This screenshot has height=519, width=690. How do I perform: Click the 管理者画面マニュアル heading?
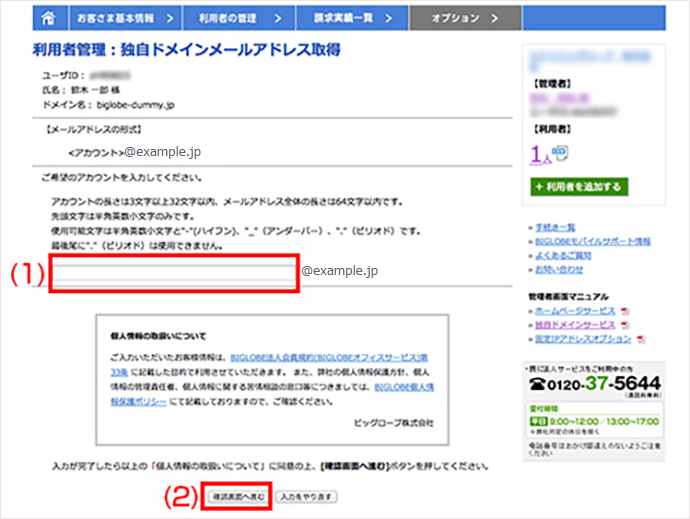[569, 297]
